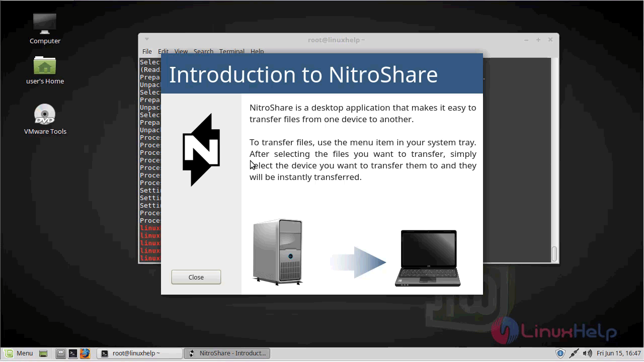
Task: Click the Show Desktop panel icon
Action: (43, 353)
